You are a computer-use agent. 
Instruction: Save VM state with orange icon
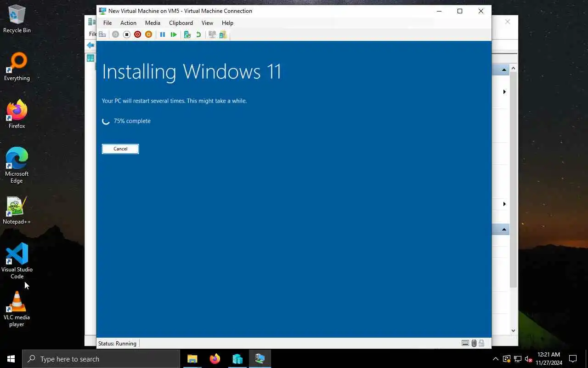(148, 34)
